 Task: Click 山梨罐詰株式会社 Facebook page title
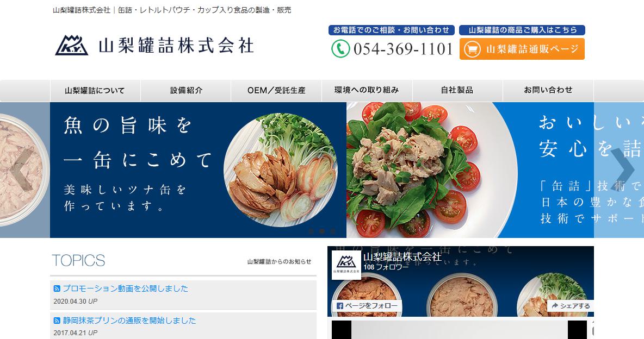403,257
